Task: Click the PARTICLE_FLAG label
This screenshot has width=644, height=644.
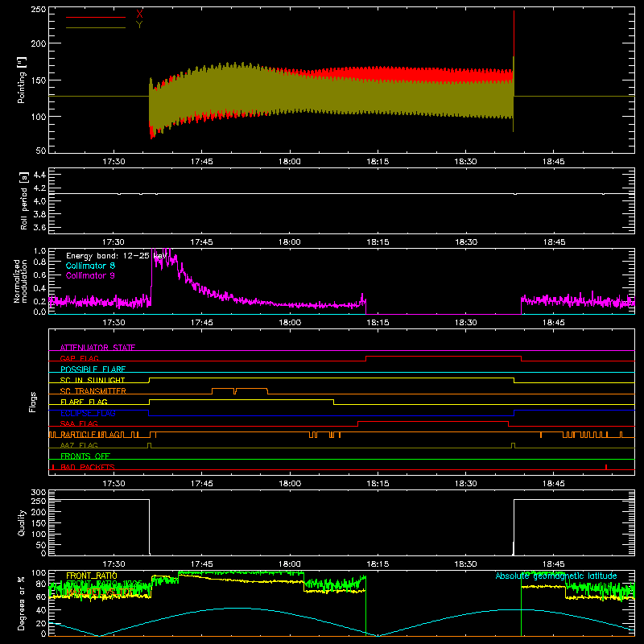Action: [x=91, y=435]
